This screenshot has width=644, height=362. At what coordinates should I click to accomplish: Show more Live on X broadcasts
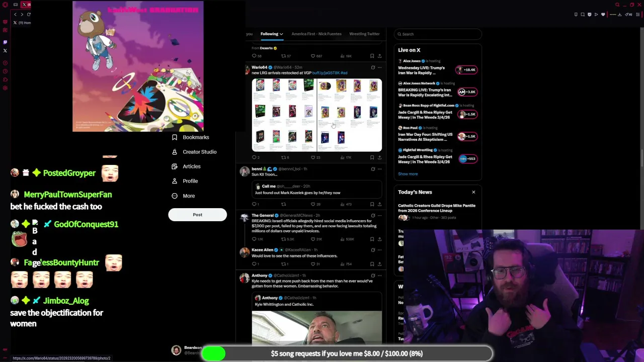408,174
